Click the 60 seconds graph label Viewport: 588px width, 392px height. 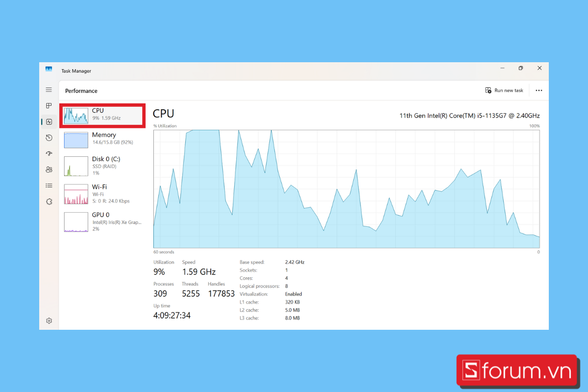coord(164,252)
